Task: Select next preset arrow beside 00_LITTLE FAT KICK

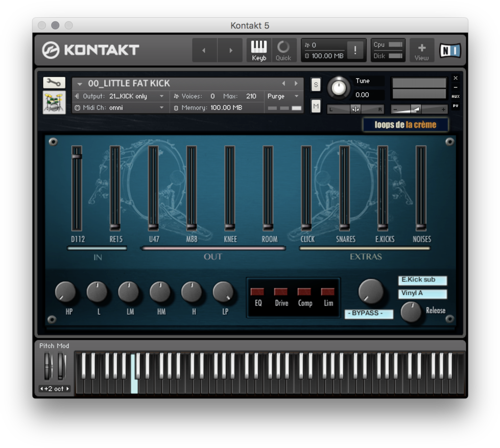Action: [296, 84]
